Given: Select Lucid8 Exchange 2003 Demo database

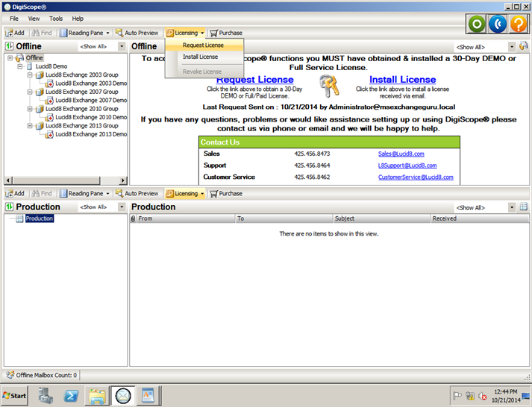Looking at the screenshot, I should (x=91, y=83).
